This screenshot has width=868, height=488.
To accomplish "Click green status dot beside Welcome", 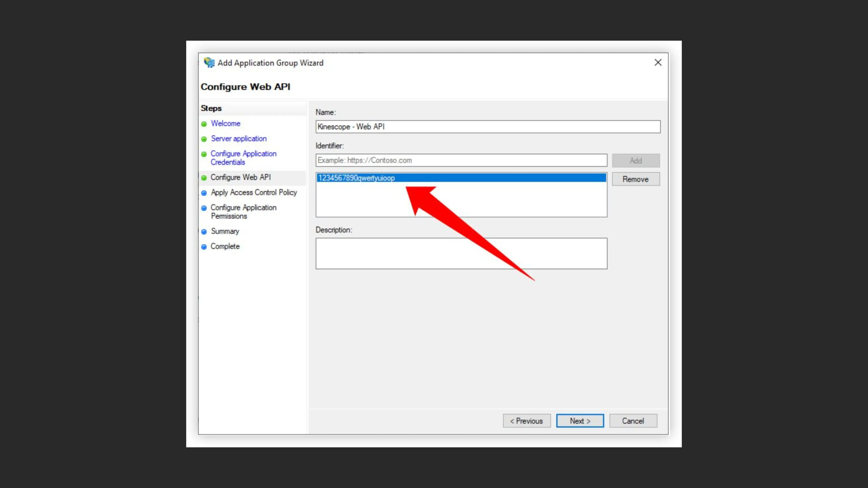I will pos(204,124).
